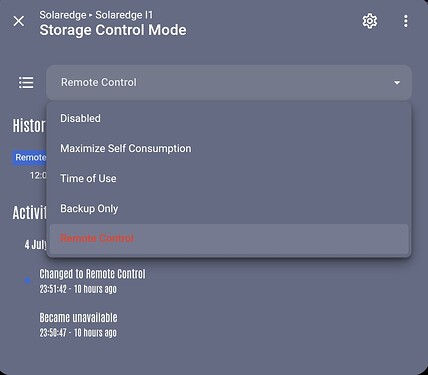Click the Remote Control select field
Screen dimensions: 428x375
pos(229,83)
